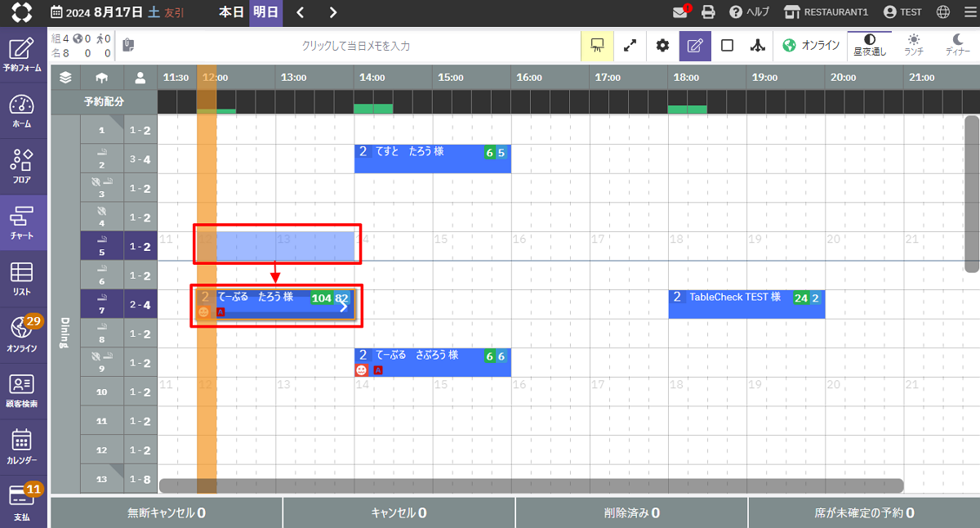
Task: Click the green allocation bar at 14:00
Action: 373,109
